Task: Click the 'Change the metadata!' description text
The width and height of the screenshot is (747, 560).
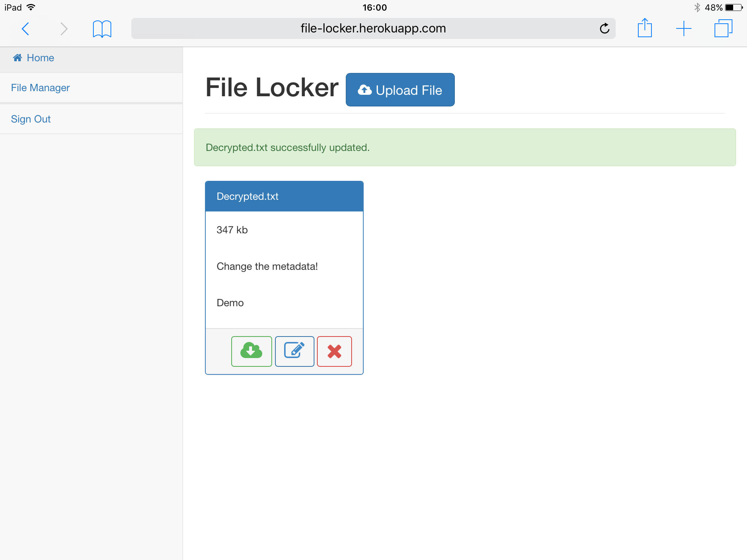Action: tap(267, 267)
